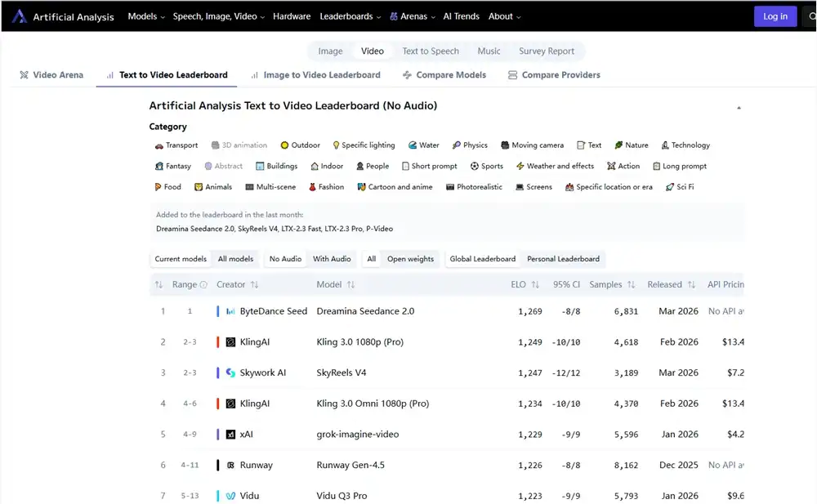The height and width of the screenshot is (504, 817).
Task: Click the Skywork AI creator logo
Action: pyautogui.click(x=230, y=373)
